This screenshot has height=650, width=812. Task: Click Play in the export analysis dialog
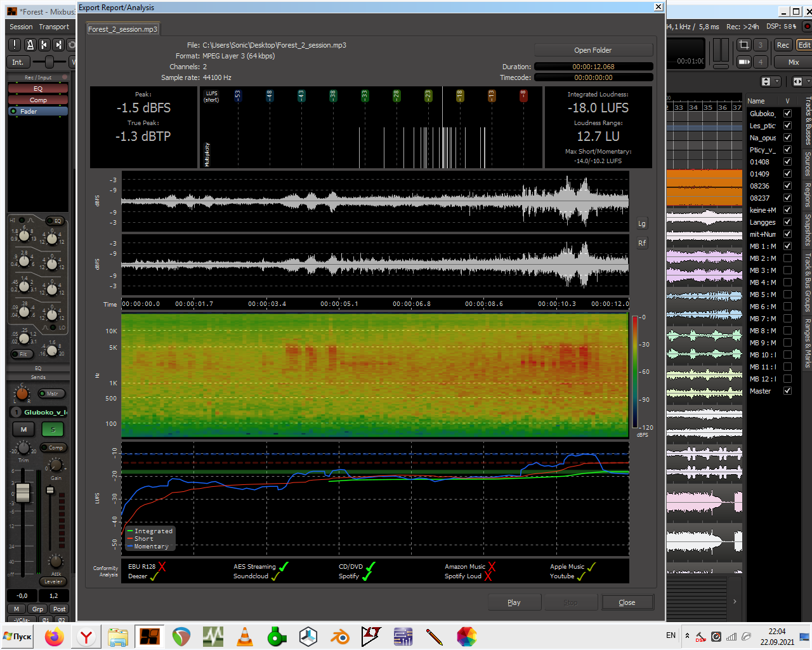(x=514, y=602)
